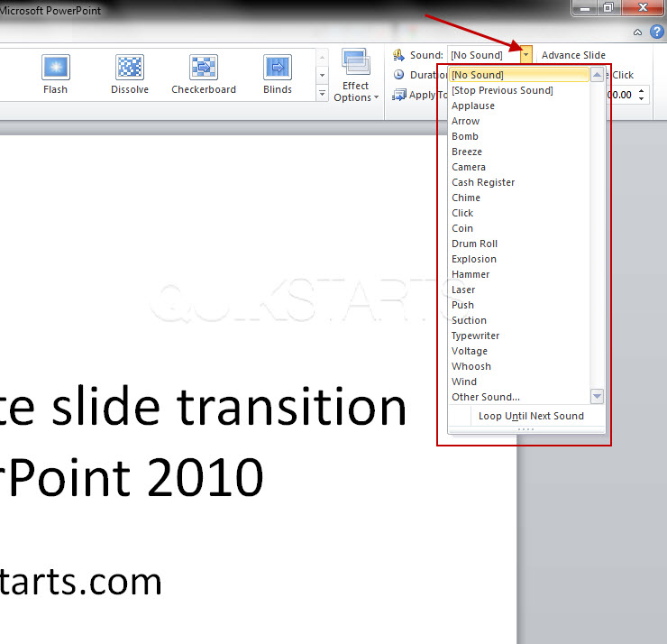Choose the Explosion sound

(519, 259)
